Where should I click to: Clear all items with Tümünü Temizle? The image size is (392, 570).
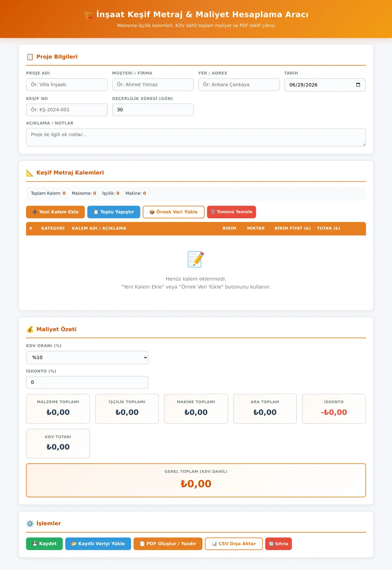232,212
